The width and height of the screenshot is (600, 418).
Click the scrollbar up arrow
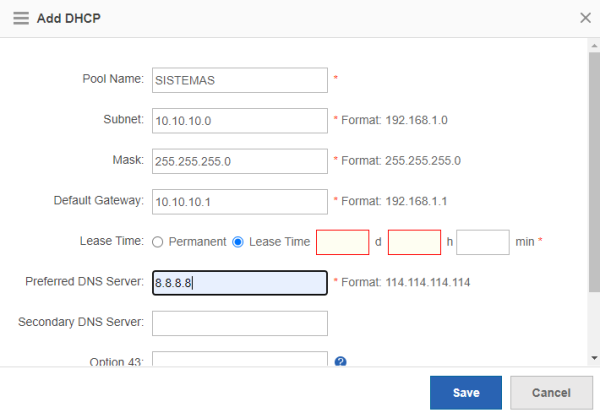coord(594,46)
